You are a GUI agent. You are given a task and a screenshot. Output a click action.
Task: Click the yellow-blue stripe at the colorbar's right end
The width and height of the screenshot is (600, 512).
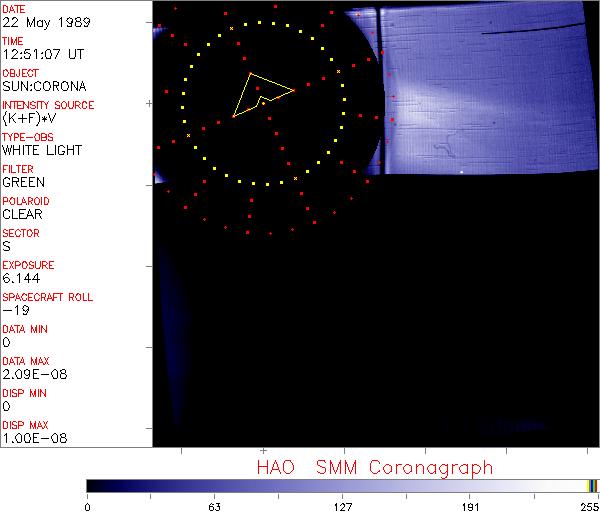click(x=592, y=485)
